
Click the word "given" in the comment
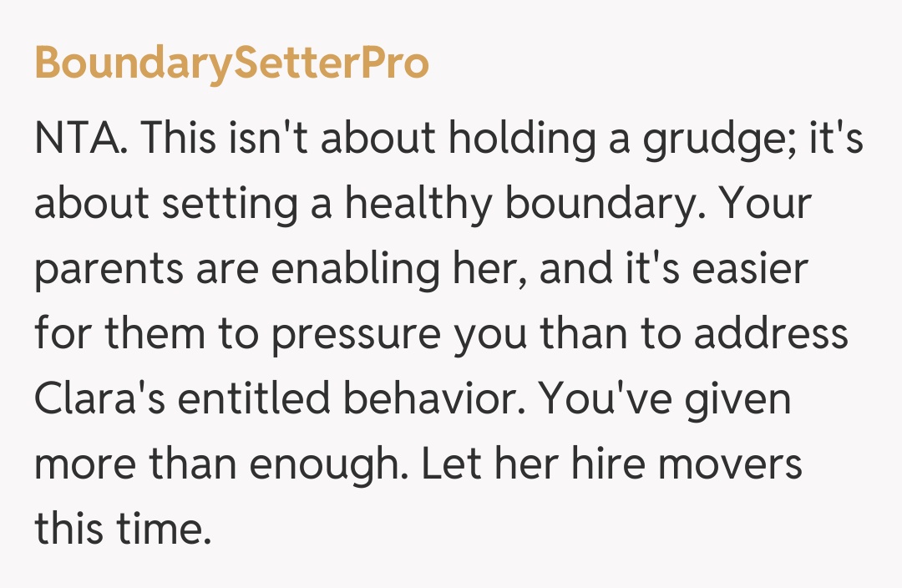[738, 400]
